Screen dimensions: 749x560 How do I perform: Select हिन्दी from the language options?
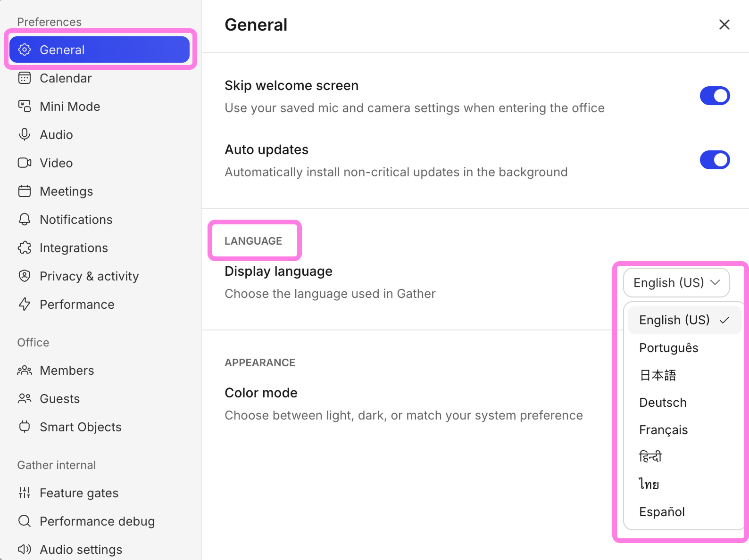click(684, 457)
